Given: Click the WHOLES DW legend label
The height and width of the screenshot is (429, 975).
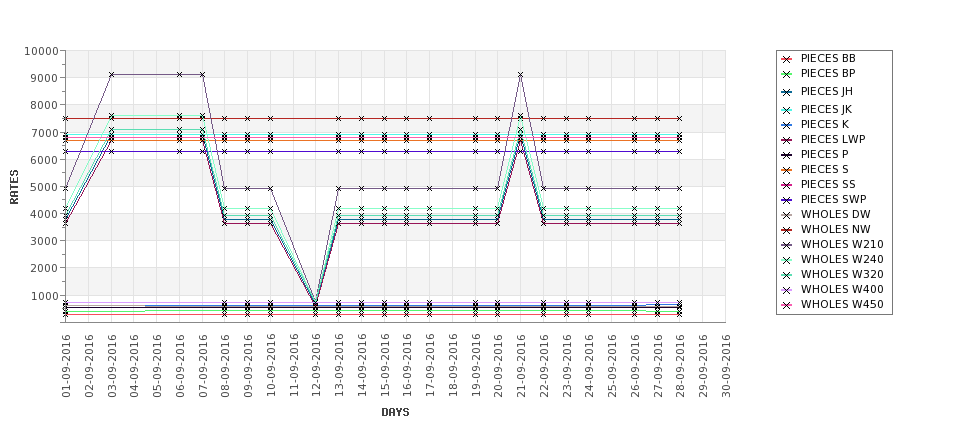Looking at the screenshot, I should [x=835, y=214].
